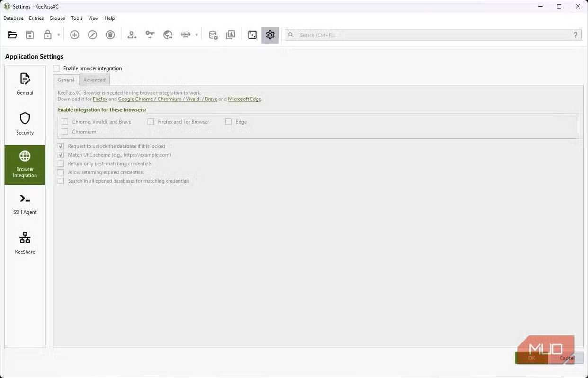
Task: Click the KeePassXC title bar app icon
Action: click(6, 6)
